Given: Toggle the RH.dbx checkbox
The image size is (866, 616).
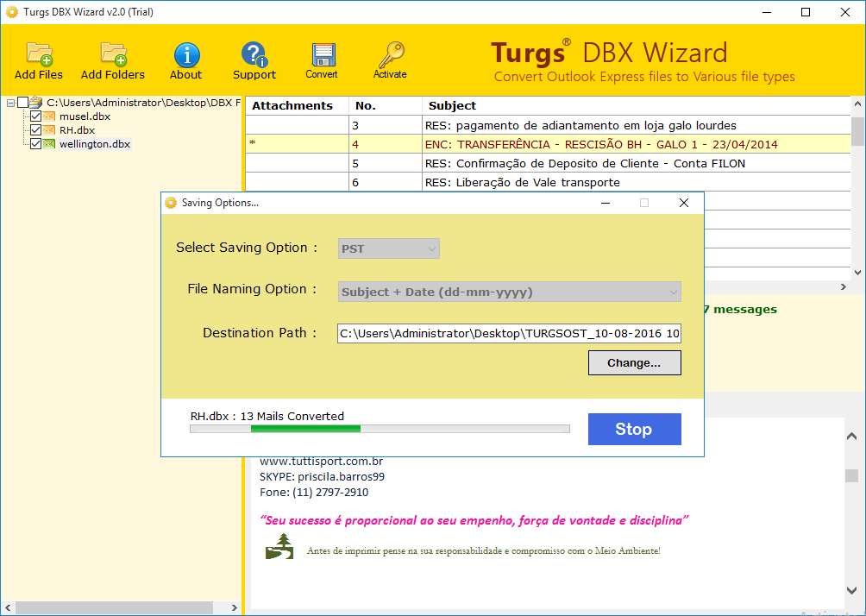Looking at the screenshot, I should pyautogui.click(x=36, y=129).
